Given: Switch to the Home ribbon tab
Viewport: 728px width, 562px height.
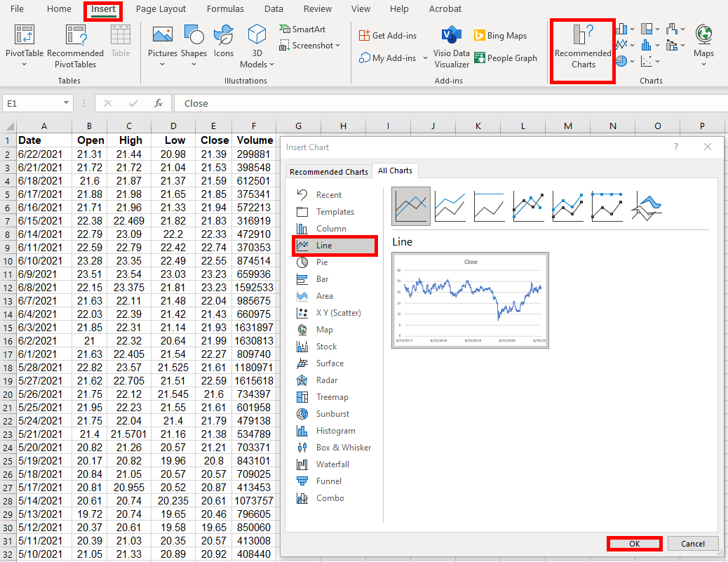Looking at the screenshot, I should pos(59,9).
